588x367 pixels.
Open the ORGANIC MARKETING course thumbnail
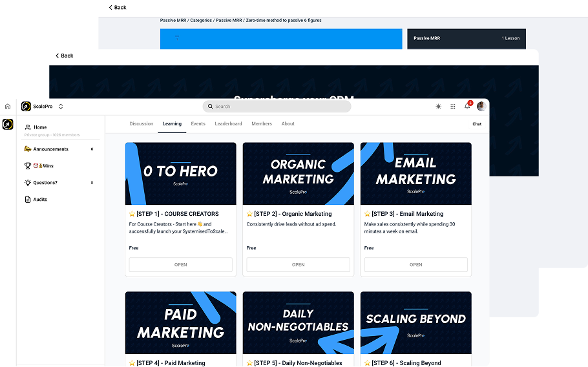pos(299,174)
